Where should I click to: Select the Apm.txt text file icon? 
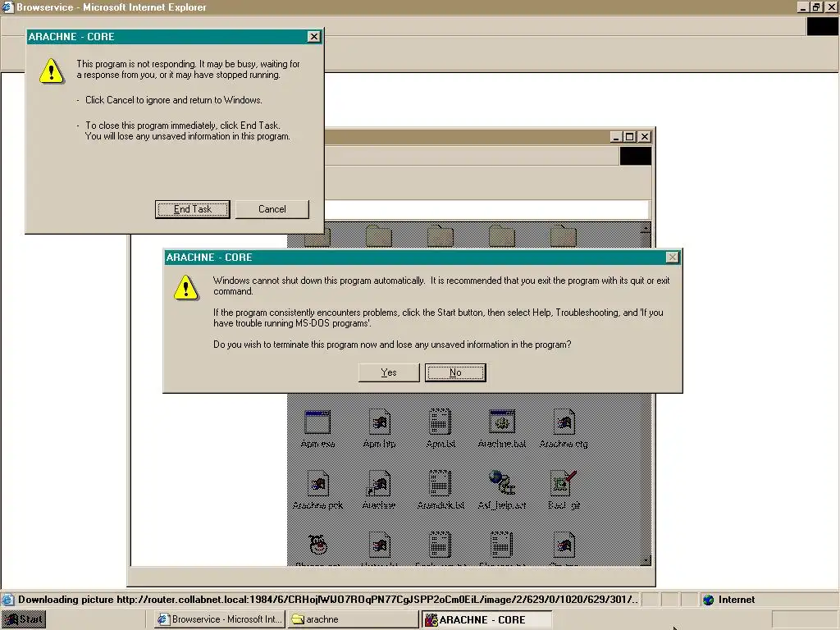441,422
